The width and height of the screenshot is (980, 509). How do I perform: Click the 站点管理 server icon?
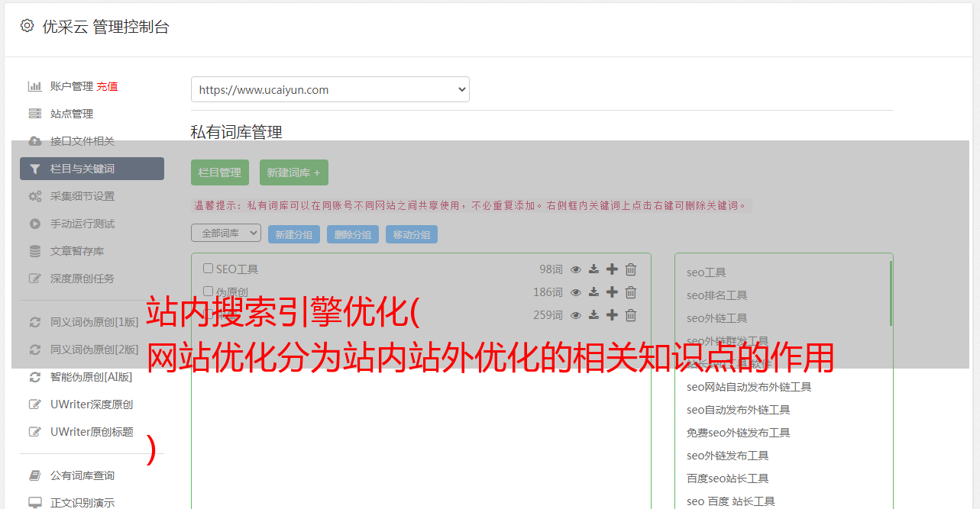pos(35,114)
